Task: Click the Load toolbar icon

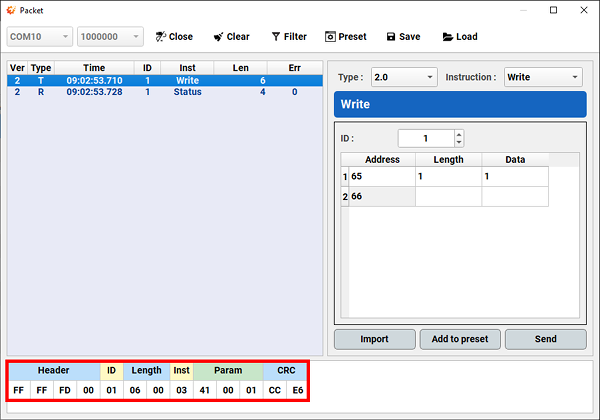Action: 447,37
